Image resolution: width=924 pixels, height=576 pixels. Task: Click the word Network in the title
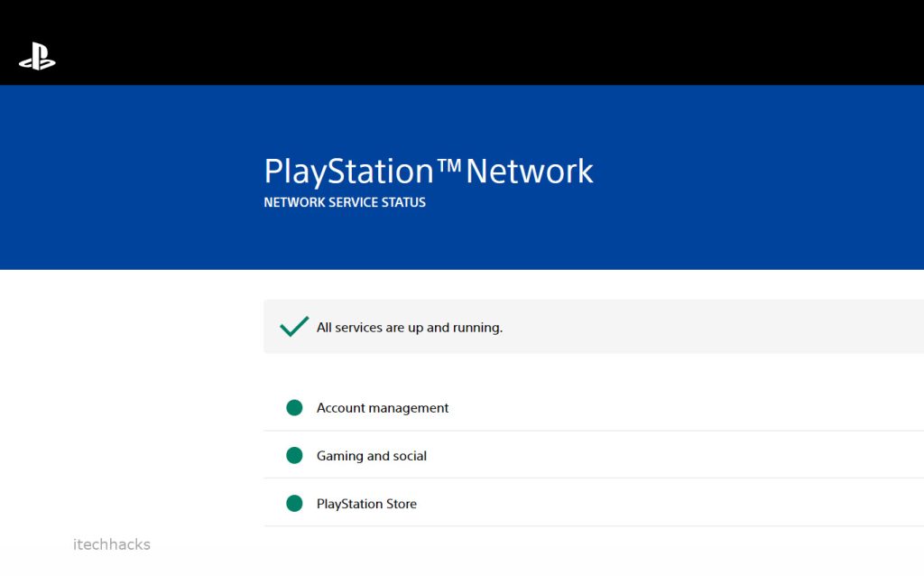click(x=530, y=172)
